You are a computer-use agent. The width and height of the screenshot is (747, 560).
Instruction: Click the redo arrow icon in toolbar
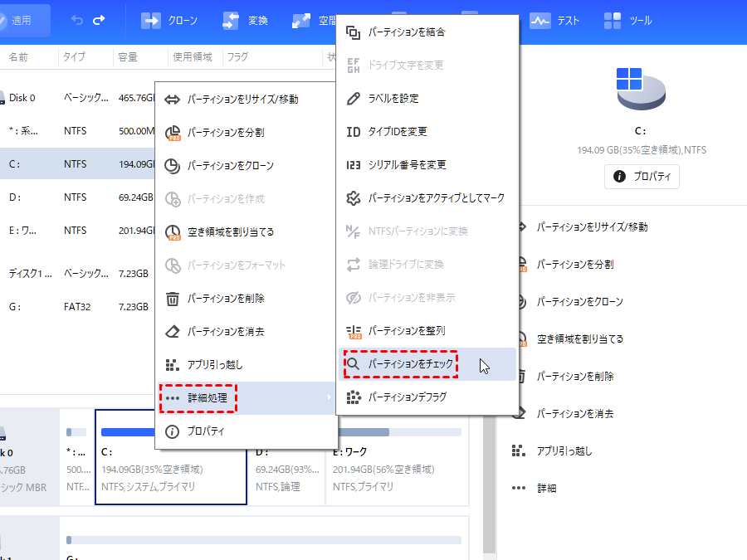click(100, 20)
